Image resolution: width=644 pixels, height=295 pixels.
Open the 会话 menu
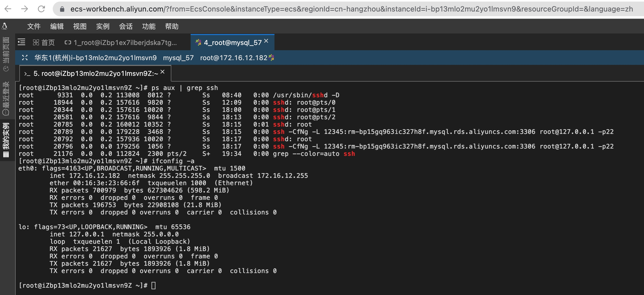(x=126, y=26)
